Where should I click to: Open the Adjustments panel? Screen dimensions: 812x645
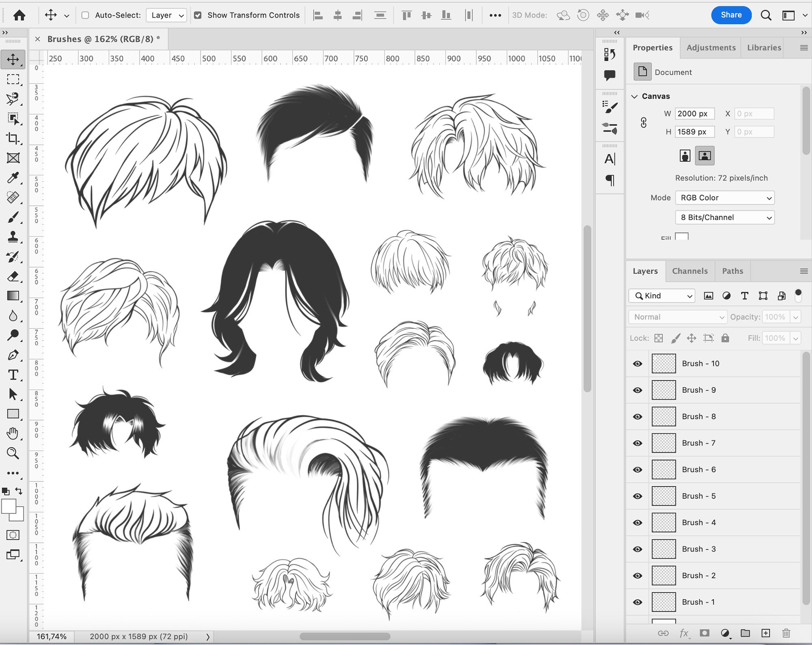tap(710, 47)
